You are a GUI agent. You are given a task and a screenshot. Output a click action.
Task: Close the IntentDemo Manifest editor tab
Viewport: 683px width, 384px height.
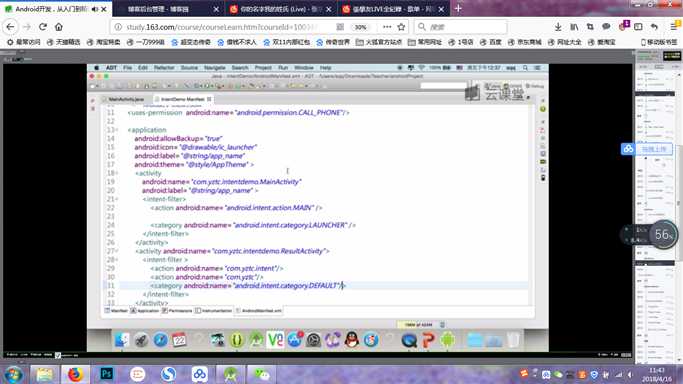point(210,99)
